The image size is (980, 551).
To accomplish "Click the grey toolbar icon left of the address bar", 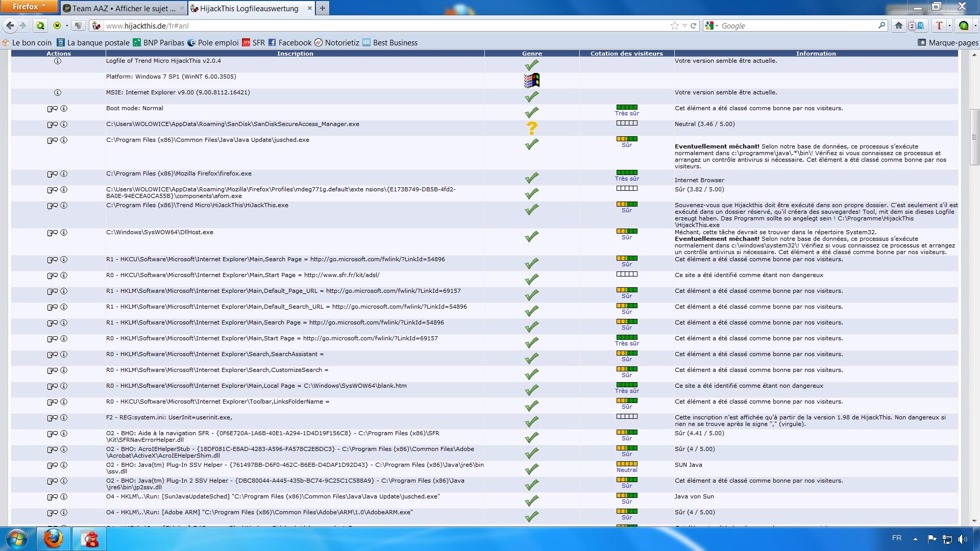I will point(78,26).
